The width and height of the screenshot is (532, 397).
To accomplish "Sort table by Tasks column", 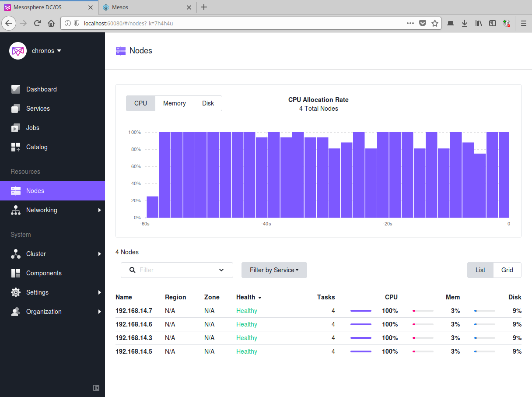I will point(326,297).
